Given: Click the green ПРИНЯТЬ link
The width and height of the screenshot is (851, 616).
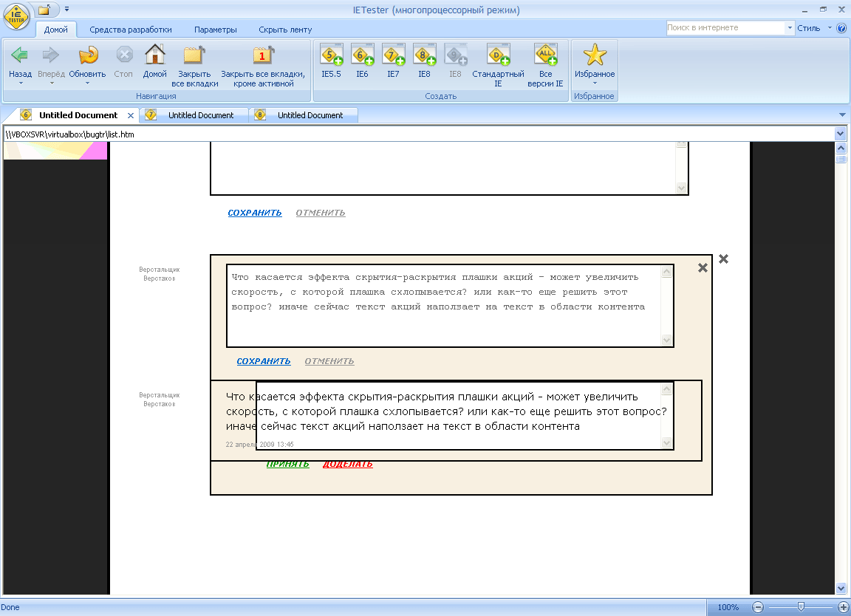Looking at the screenshot, I should [287, 465].
